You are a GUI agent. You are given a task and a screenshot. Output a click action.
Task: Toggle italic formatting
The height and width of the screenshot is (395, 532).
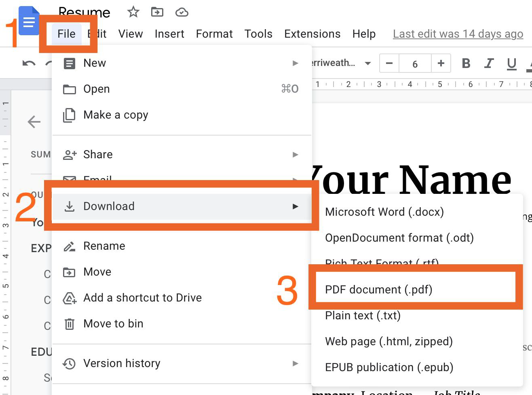489,63
